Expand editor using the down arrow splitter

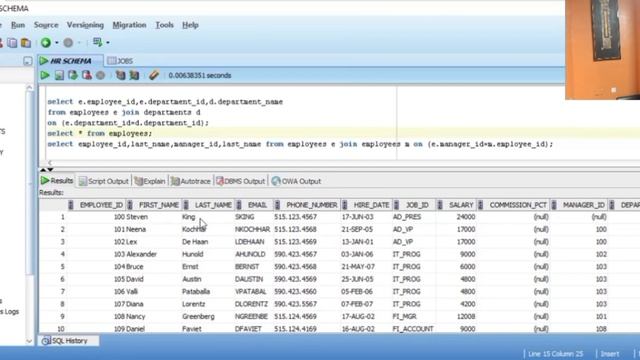tap(50, 169)
